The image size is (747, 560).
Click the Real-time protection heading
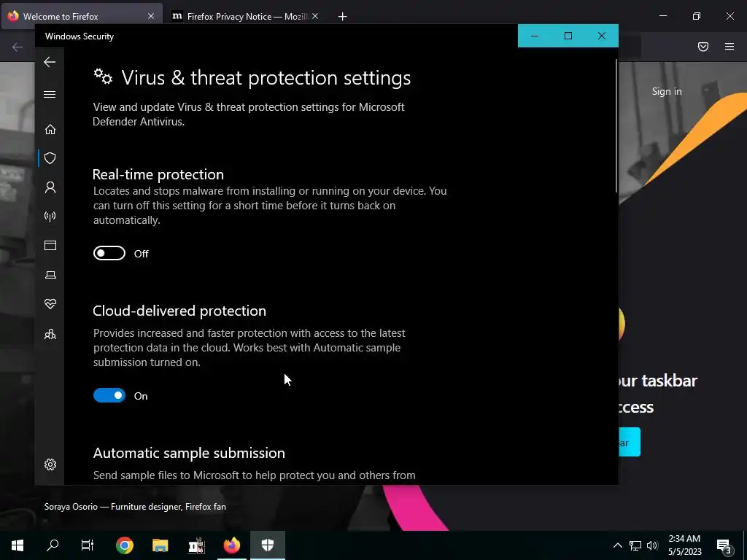(x=158, y=174)
